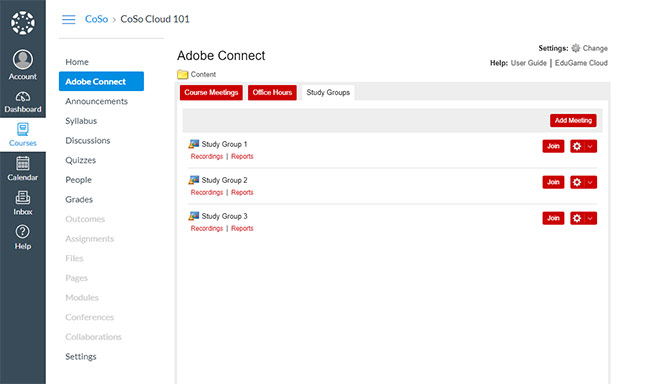Image resolution: width=650 pixels, height=384 pixels.
Task: Open gear settings for Study Group 2
Action: click(577, 182)
